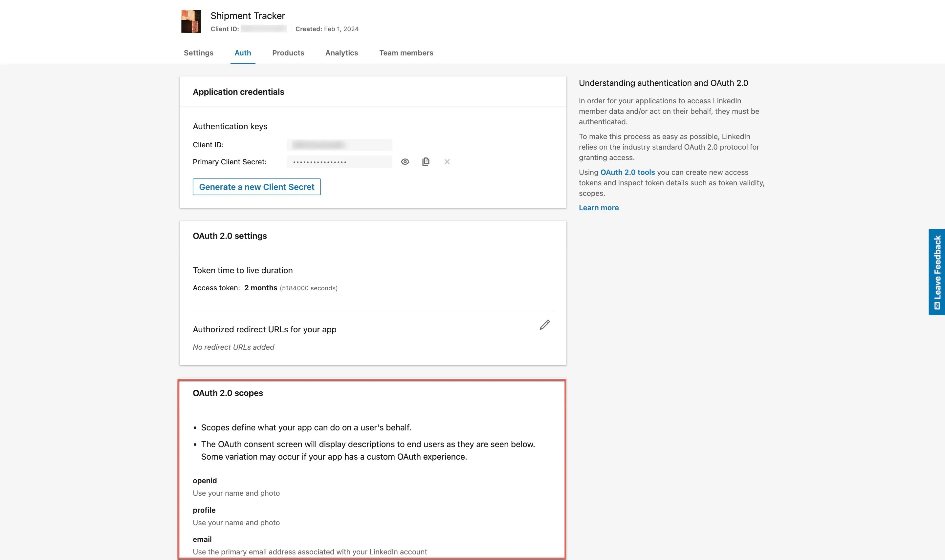This screenshot has width=945, height=560.
Task: Open the Leave Feedback side panel
Action: coord(937,272)
